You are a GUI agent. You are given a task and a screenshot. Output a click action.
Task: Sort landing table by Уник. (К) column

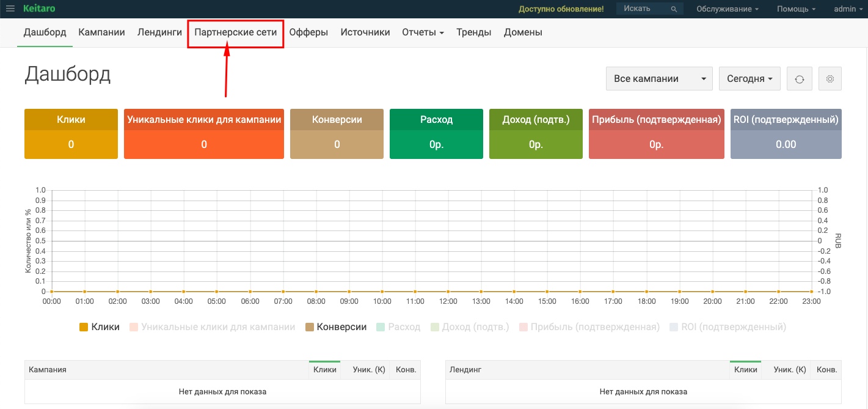790,370
